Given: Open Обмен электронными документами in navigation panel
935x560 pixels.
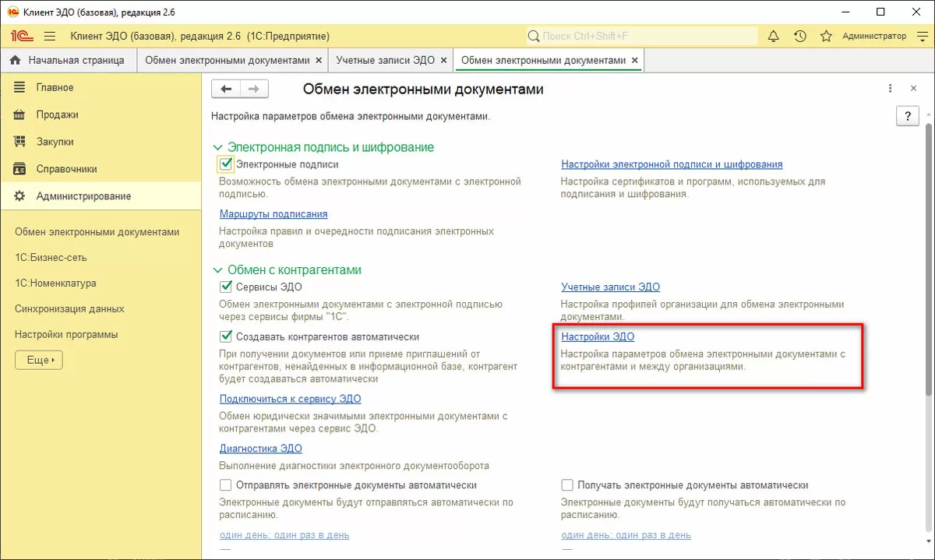Looking at the screenshot, I should 97,231.
